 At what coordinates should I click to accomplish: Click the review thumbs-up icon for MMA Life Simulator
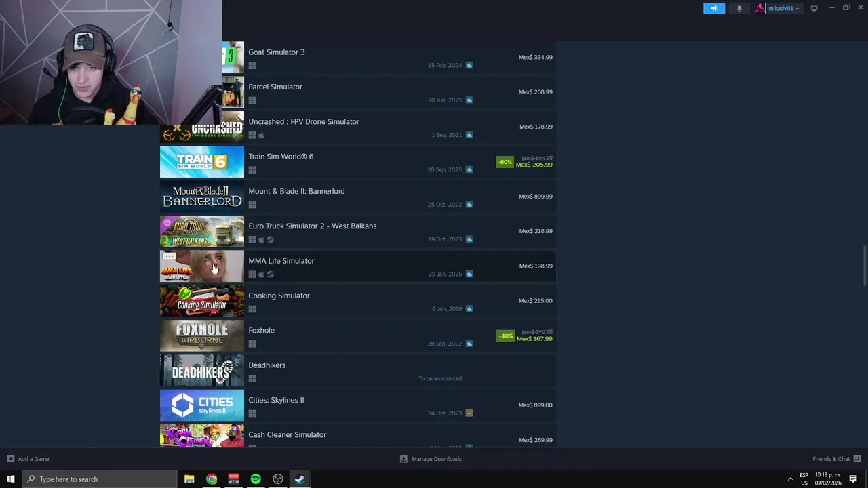point(469,274)
